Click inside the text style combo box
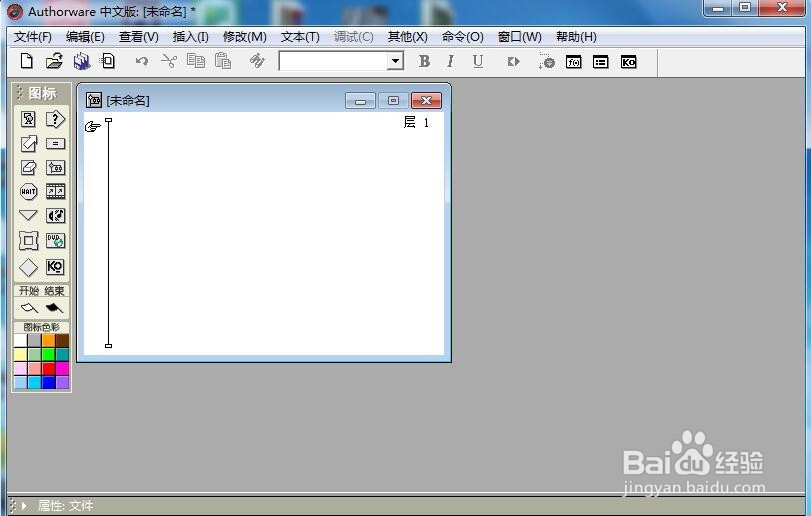811x516 pixels. click(334, 61)
